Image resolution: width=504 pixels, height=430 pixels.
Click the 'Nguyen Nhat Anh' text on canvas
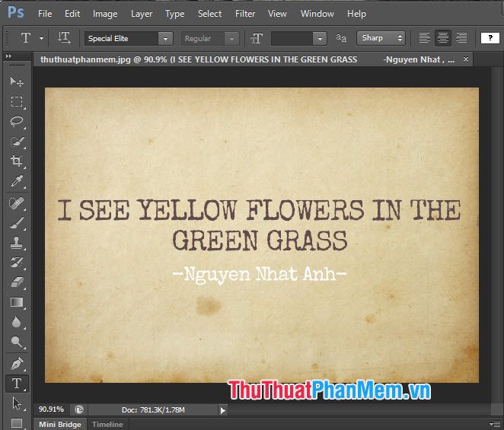[x=260, y=275]
